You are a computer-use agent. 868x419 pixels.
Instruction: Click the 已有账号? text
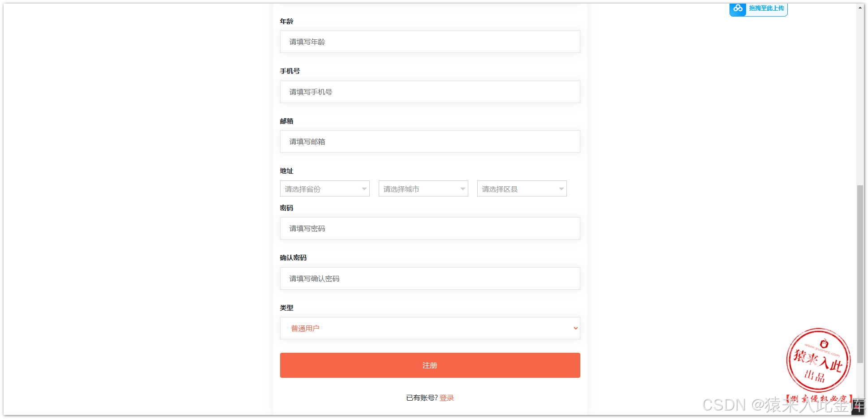coord(422,398)
